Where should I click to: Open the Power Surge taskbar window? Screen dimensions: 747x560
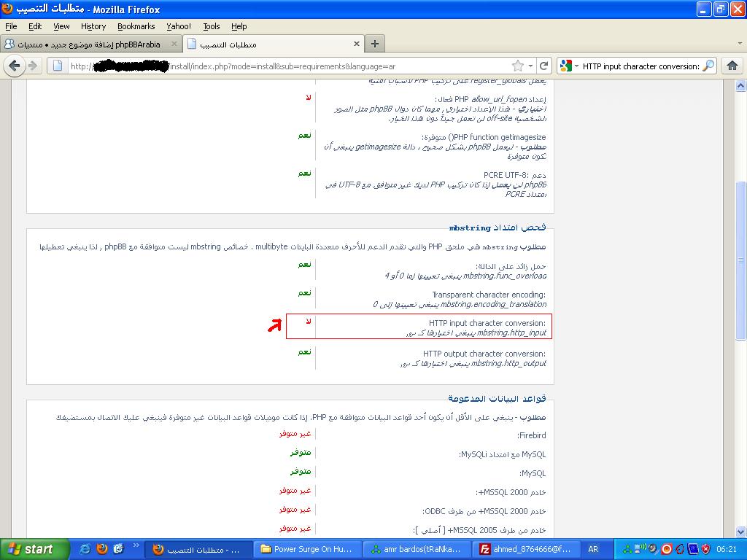coord(306,549)
